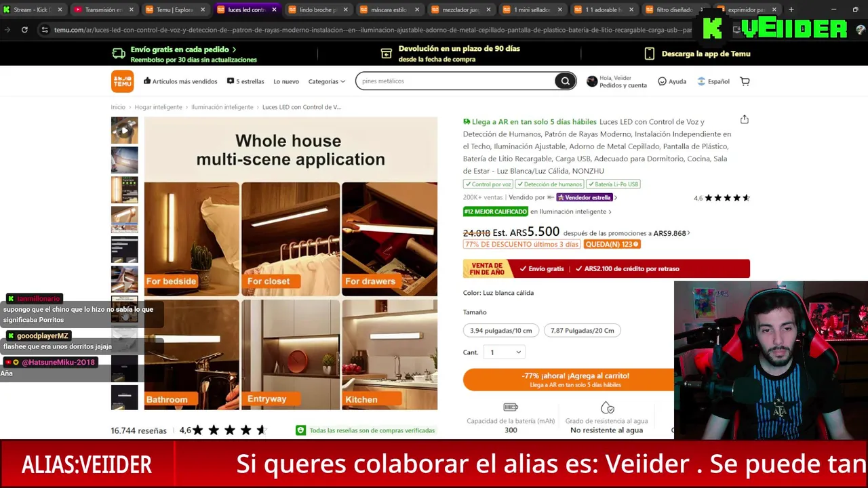Click the 5 estrellas badge link

click(x=245, y=81)
